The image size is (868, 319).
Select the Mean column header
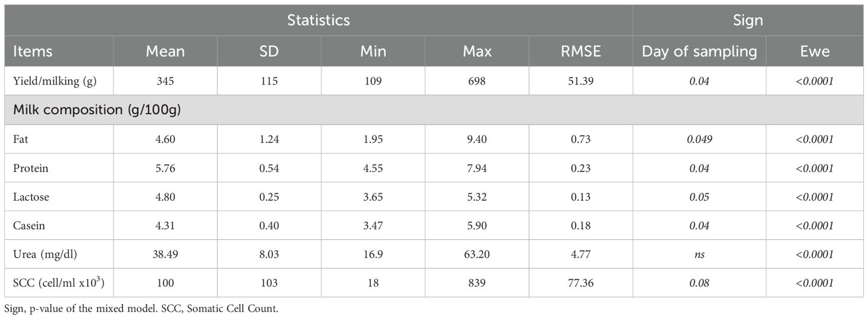coord(165,51)
